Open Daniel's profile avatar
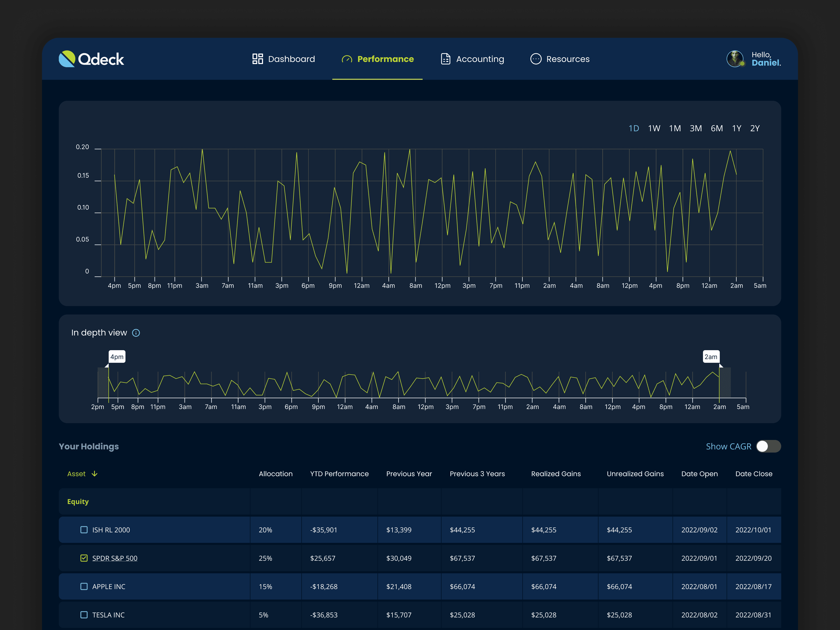This screenshot has height=630, width=840. pos(735,59)
